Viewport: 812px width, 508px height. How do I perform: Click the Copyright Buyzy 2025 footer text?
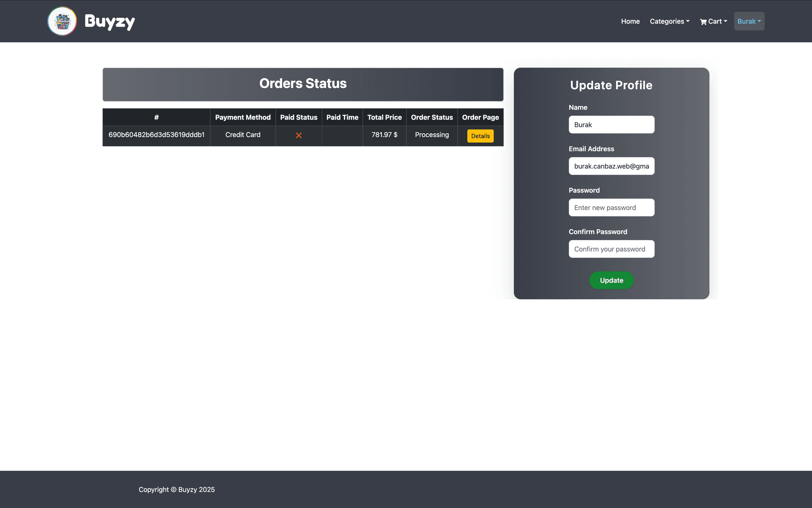(176, 489)
